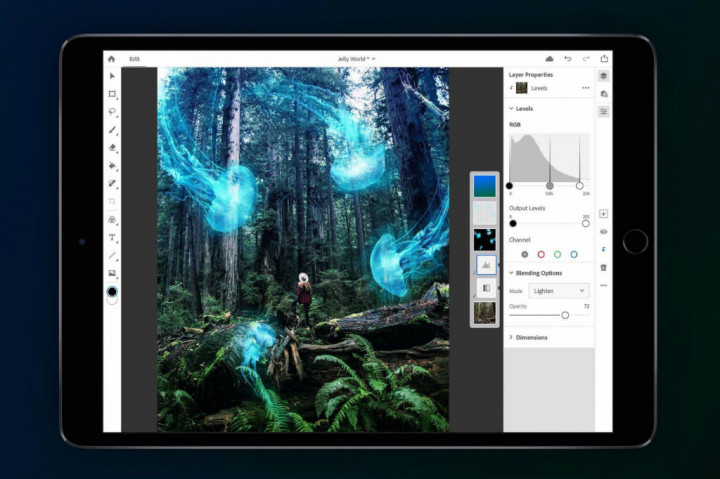Redo the last undone action

click(586, 59)
